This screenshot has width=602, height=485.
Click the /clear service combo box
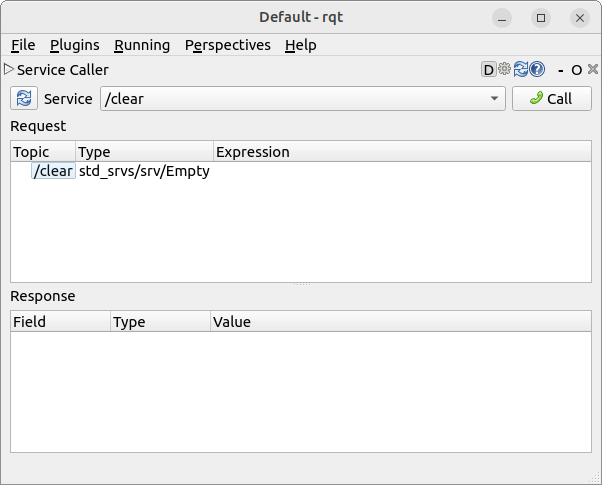point(290,99)
